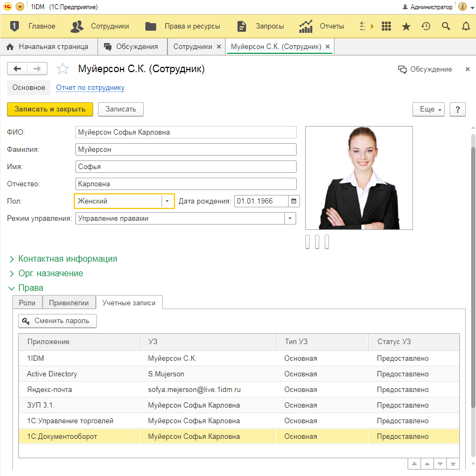Switch to the Роли tab

pos(27,303)
